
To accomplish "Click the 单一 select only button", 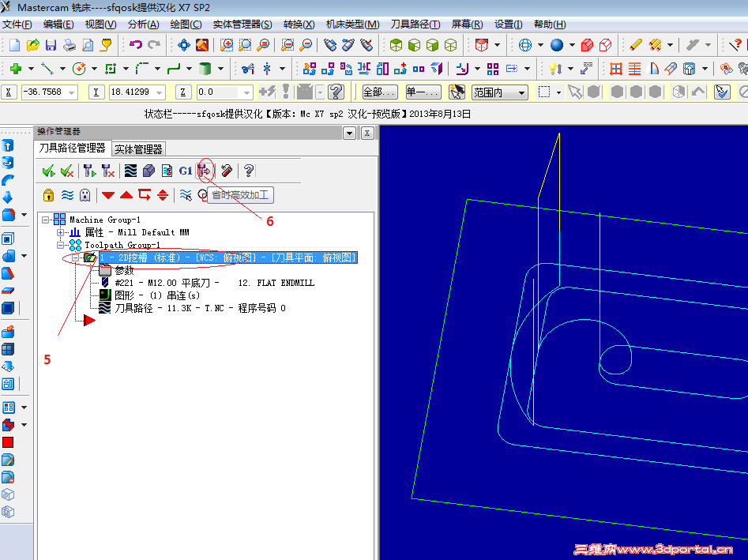I will coord(423,92).
